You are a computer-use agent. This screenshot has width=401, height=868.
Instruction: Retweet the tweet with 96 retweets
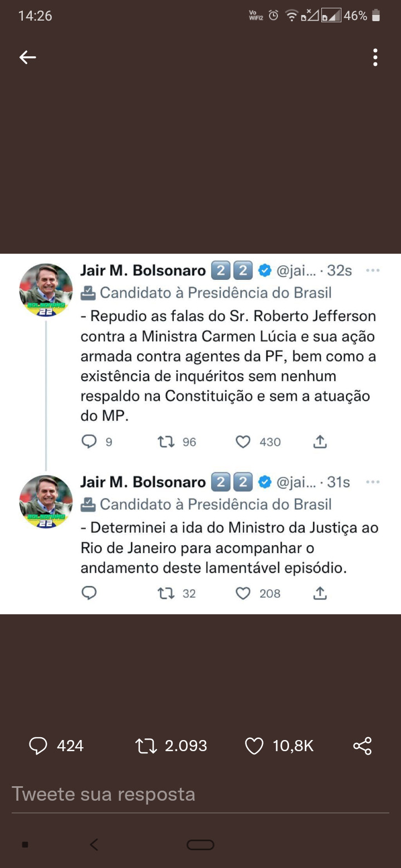tap(166, 442)
